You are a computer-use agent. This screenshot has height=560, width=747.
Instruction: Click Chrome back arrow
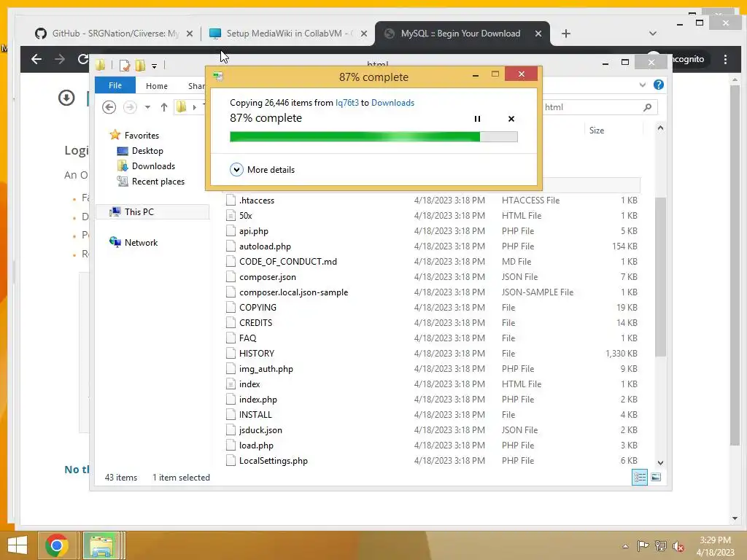pyautogui.click(x=36, y=59)
